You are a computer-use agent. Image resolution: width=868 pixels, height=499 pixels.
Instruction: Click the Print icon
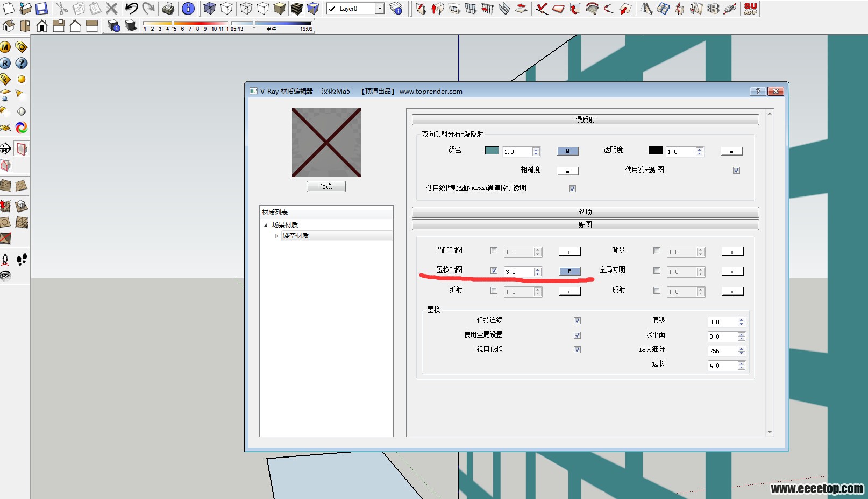(x=168, y=8)
